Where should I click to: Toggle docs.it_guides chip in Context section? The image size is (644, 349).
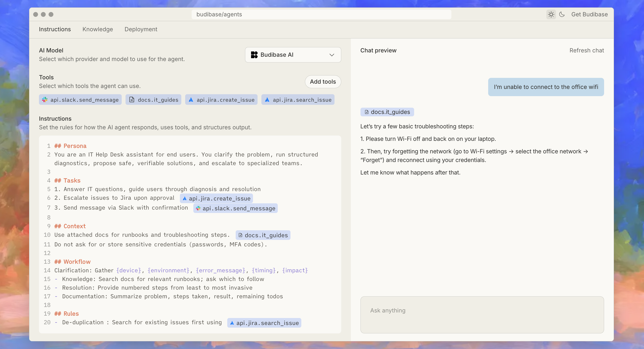click(x=263, y=235)
